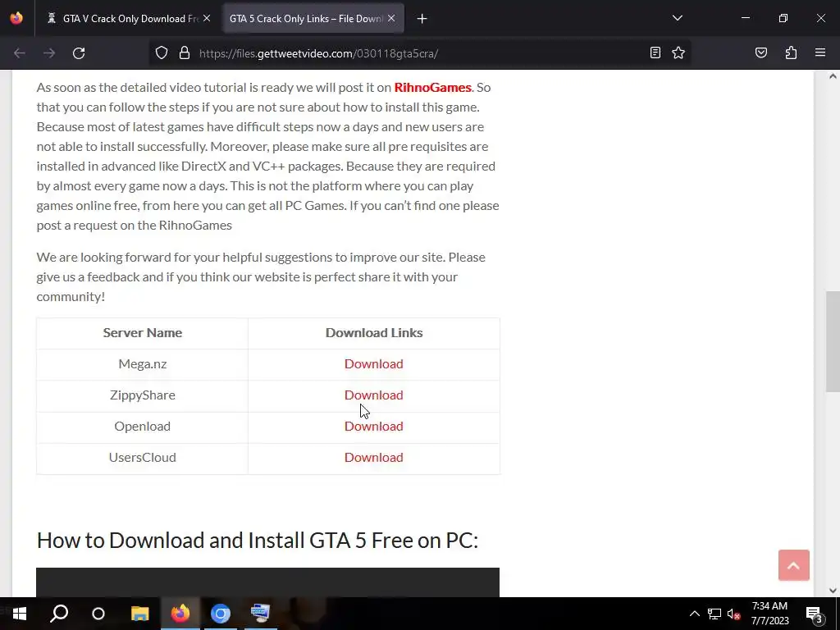The image size is (840, 630).
Task: Select the 'Mega.nz' table cell
Action: click(x=143, y=363)
